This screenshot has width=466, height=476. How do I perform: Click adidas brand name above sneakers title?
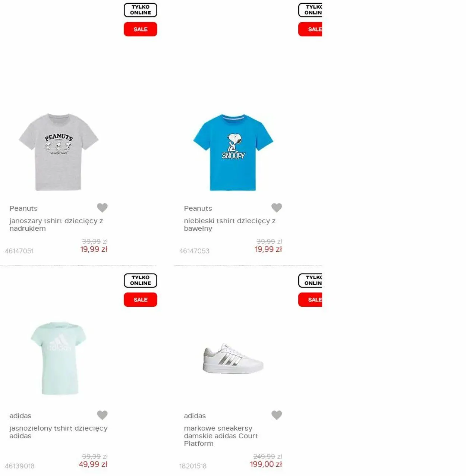point(195,416)
